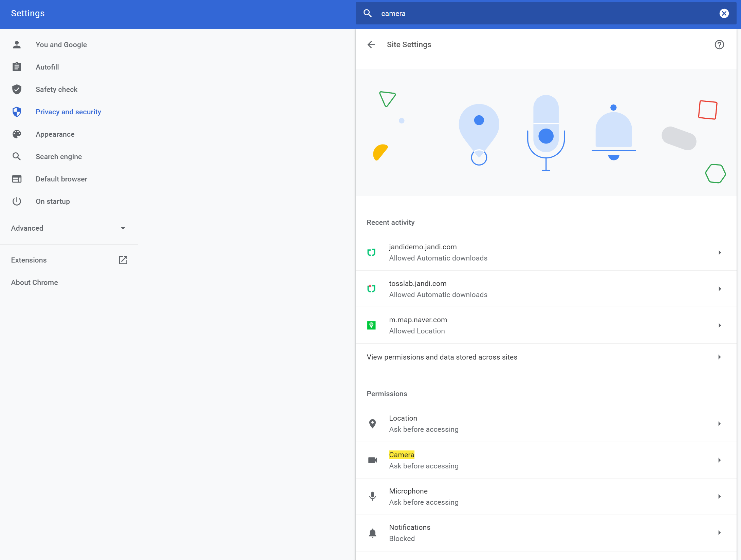Click the Camera permission video icon
The image size is (741, 560).
click(x=372, y=460)
